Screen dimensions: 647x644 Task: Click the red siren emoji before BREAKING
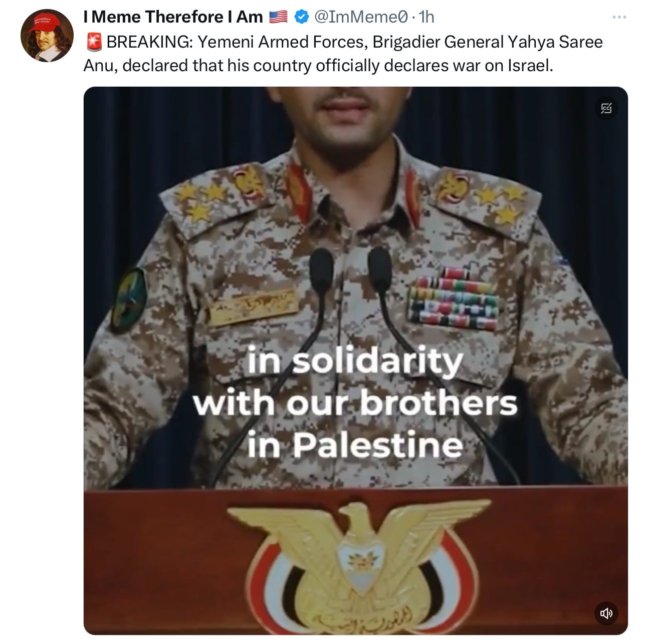[94, 42]
